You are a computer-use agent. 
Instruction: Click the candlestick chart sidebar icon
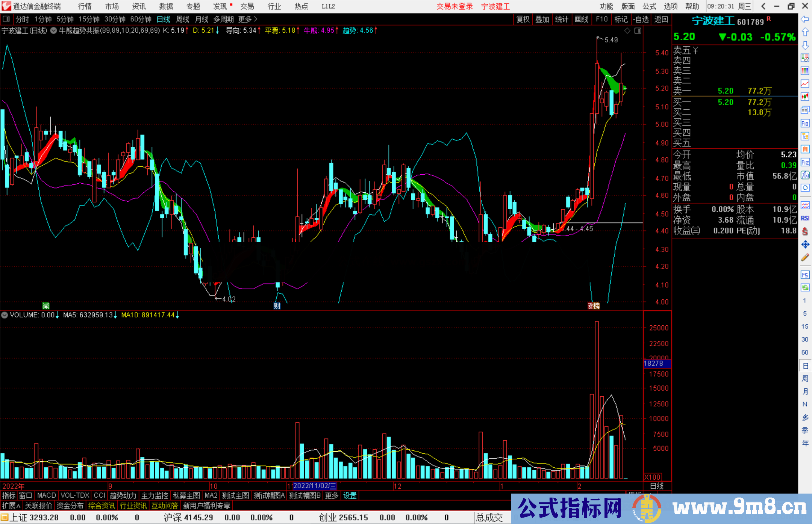pos(805,97)
